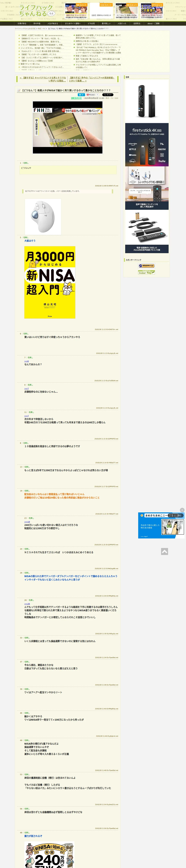Viewport: 186px width, 868px height.
Task: Follow the >>6 anchor in post 7
Action: coord(26,361)
